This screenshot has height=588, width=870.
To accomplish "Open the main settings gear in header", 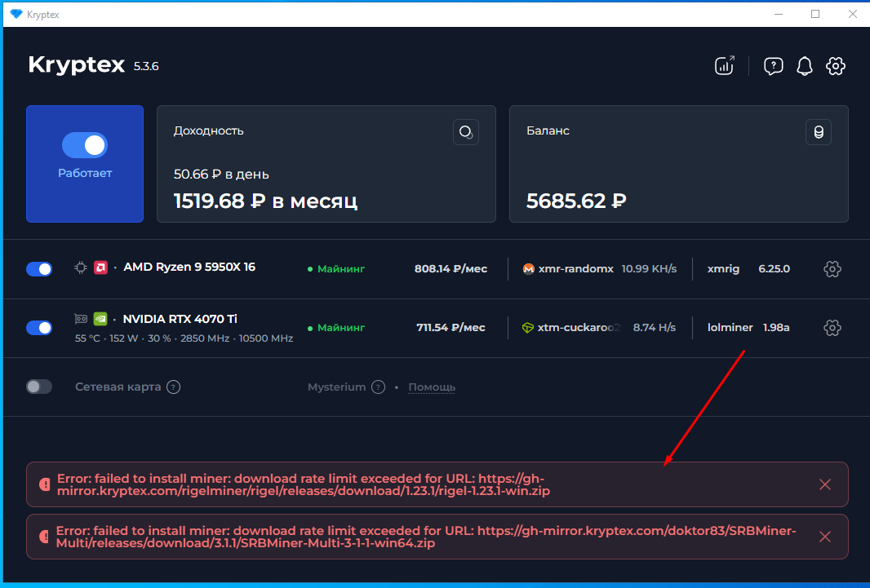I will (x=835, y=66).
